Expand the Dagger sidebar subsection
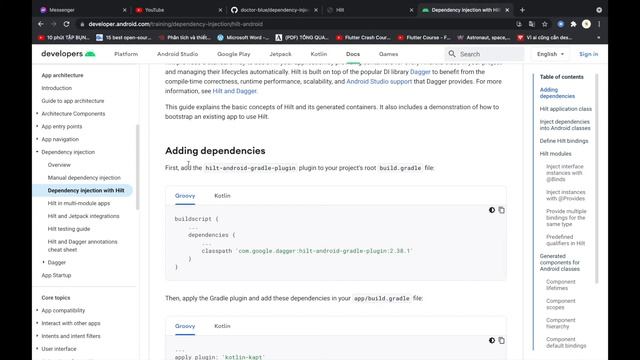Image resolution: width=640 pixels, height=360 pixels. [44, 262]
